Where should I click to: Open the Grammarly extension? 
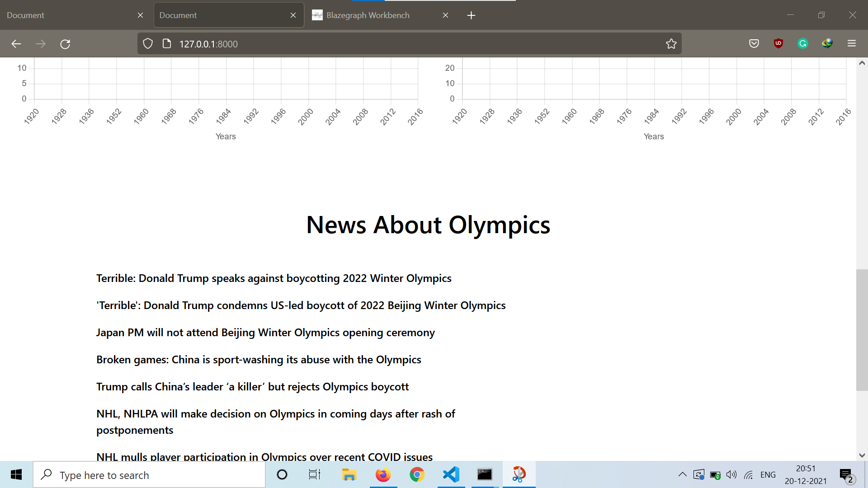click(x=803, y=44)
